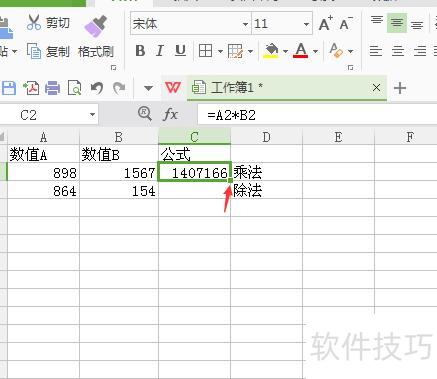Select column C header
Screen dimensions: 437x379
point(194,137)
